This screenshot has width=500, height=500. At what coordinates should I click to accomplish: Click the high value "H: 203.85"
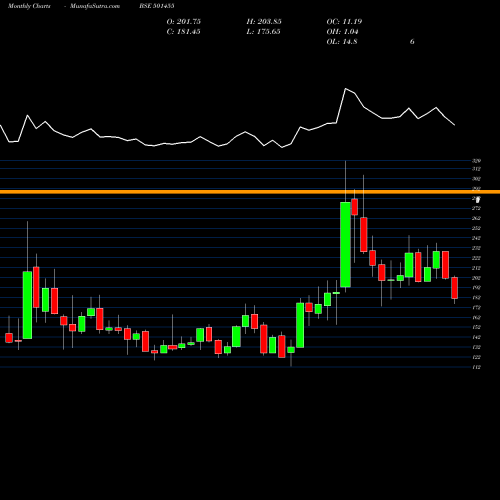click(x=264, y=22)
